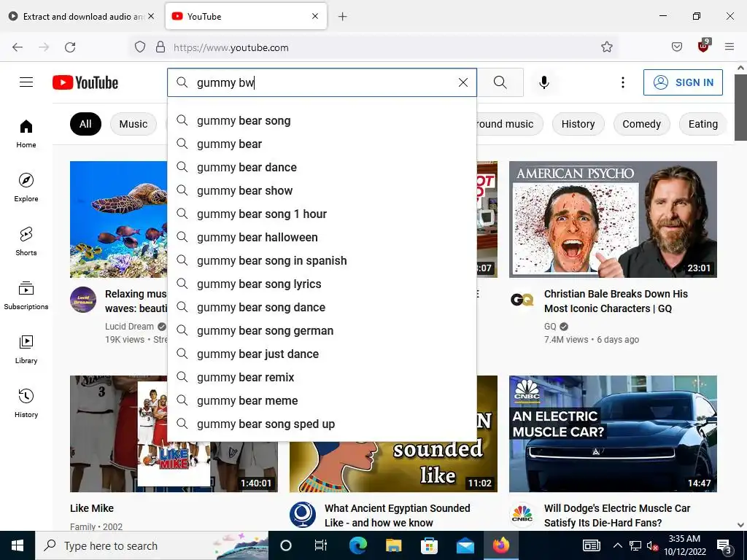The height and width of the screenshot is (560, 747).
Task: Open Home in the sidebar
Action: point(26,134)
